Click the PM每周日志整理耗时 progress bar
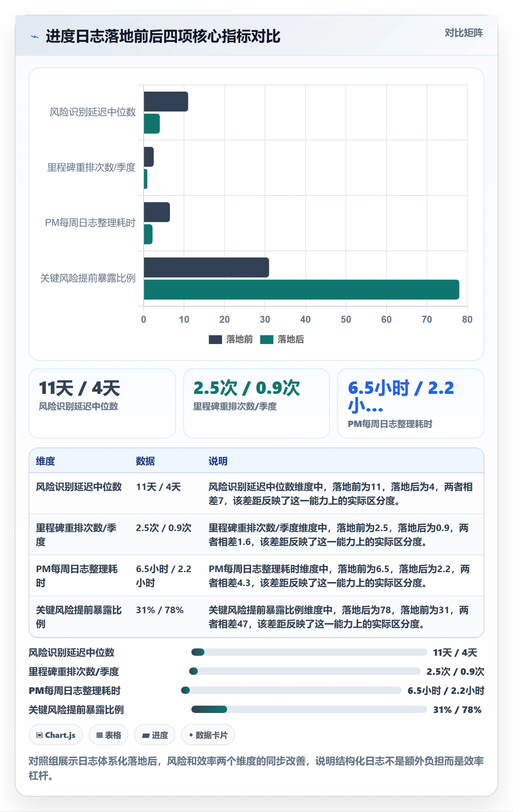 point(291,690)
